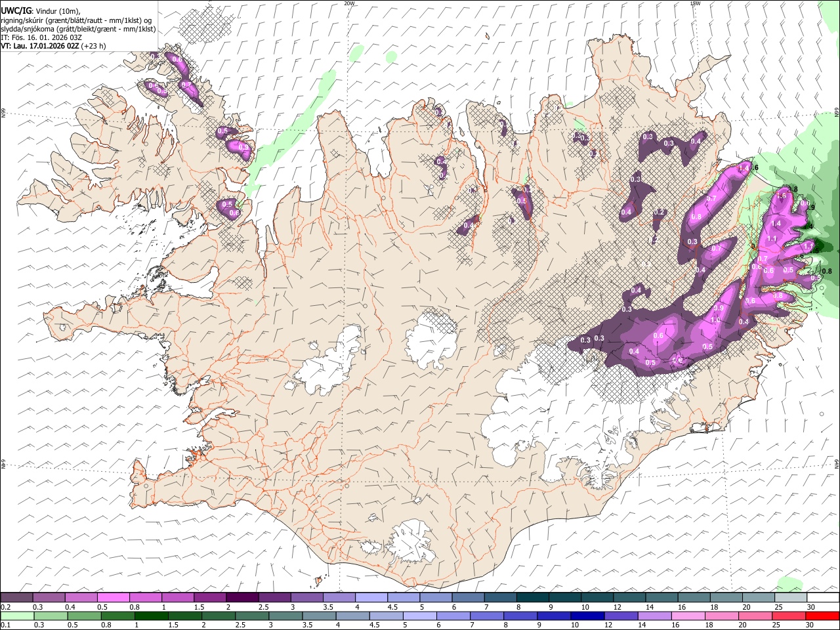Pick the pink swatch between 18 and 20
840x630 pixels.
[722, 616]
